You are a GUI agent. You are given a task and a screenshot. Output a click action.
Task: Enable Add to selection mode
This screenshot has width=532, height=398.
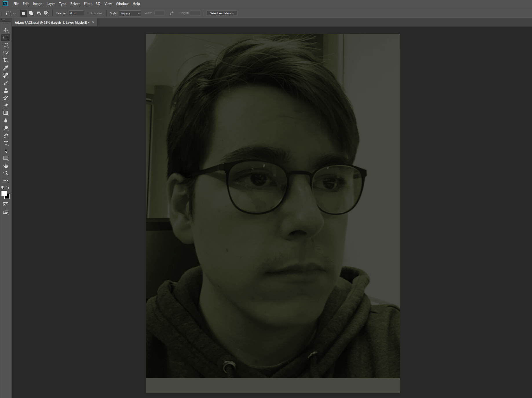pyautogui.click(x=31, y=13)
